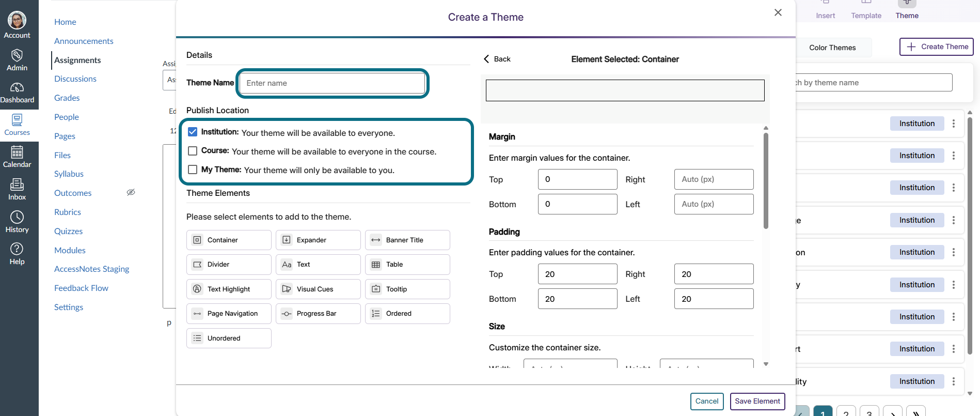Click the Margin Left Auto field
This screenshot has width=980, height=416.
click(714, 204)
